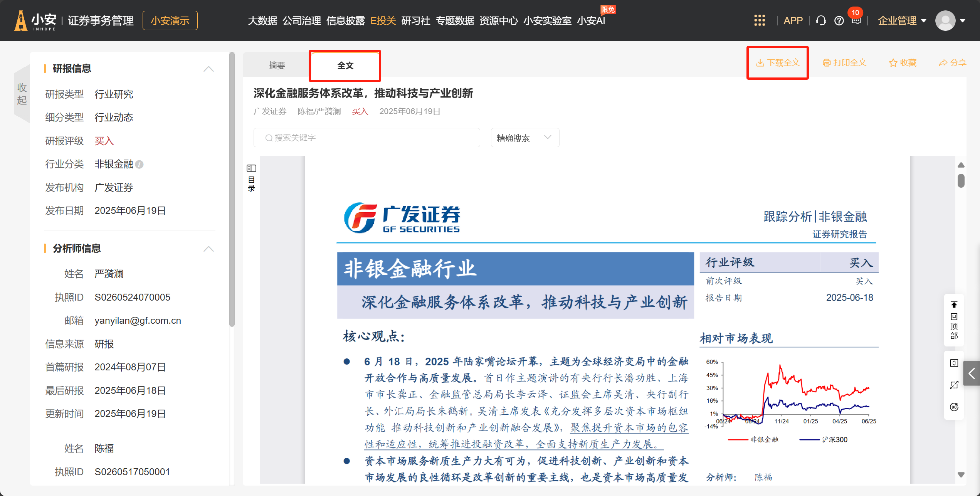Click the 最后研报 date 2025年06月18日
The height and width of the screenshot is (496, 980).
click(x=130, y=391)
